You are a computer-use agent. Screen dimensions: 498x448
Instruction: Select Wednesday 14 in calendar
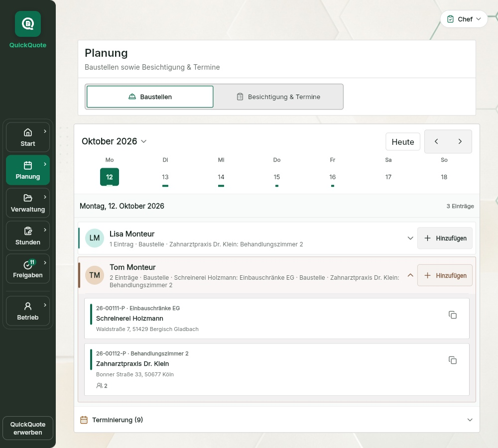point(221,177)
